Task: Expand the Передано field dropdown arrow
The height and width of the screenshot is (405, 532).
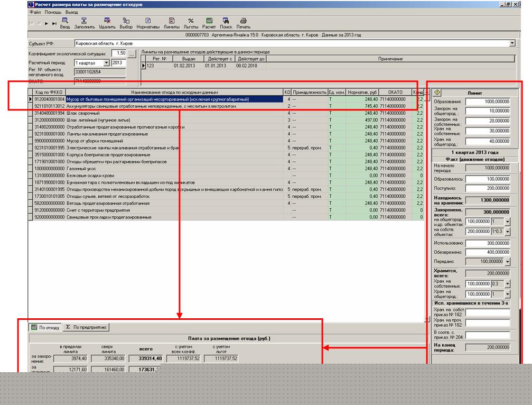Action: [507, 262]
